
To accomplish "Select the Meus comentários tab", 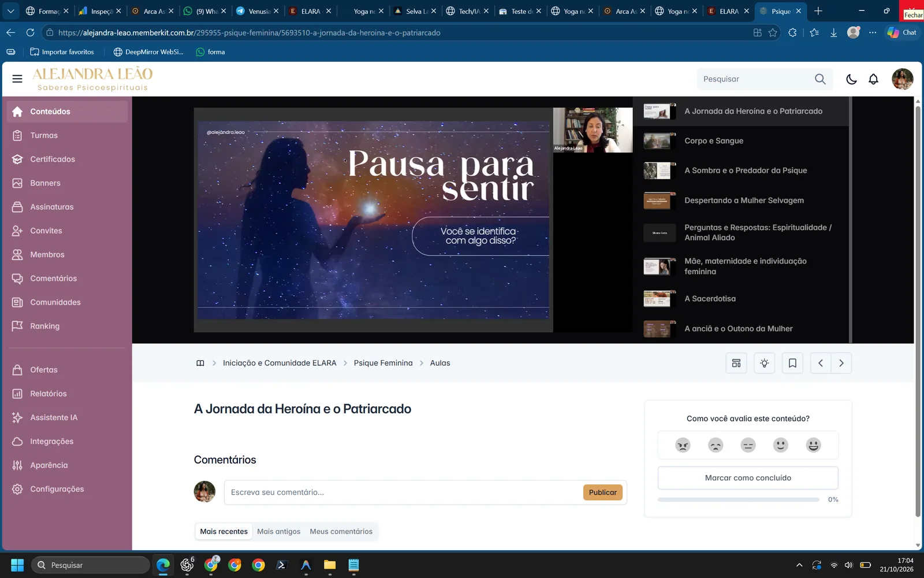I will (x=341, y=531).
